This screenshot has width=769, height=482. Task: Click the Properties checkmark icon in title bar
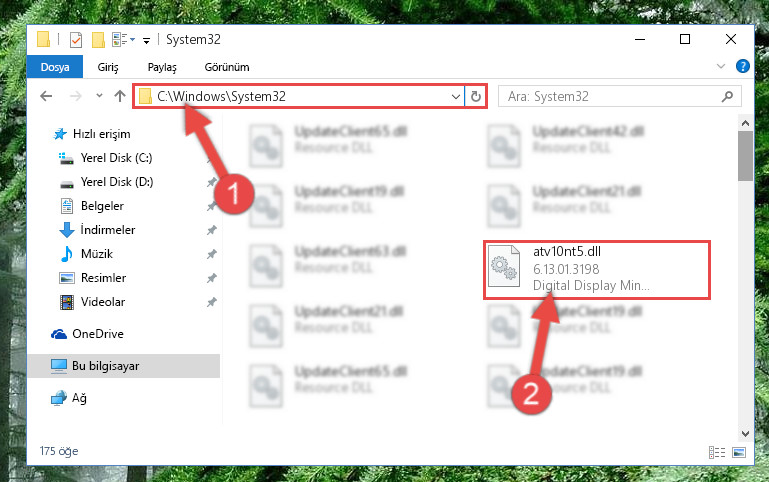pos(76,39)
